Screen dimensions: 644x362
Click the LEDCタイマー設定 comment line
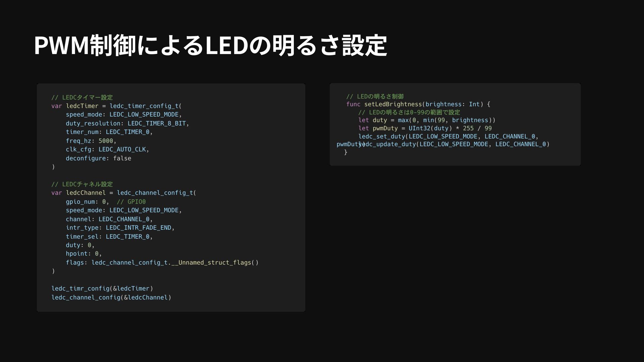point(82,98)
